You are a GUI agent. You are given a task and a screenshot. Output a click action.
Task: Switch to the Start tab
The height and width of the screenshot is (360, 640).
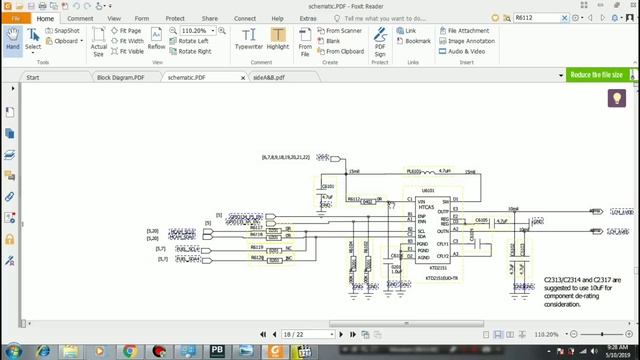pyautogui.click(x=33, y=77)
